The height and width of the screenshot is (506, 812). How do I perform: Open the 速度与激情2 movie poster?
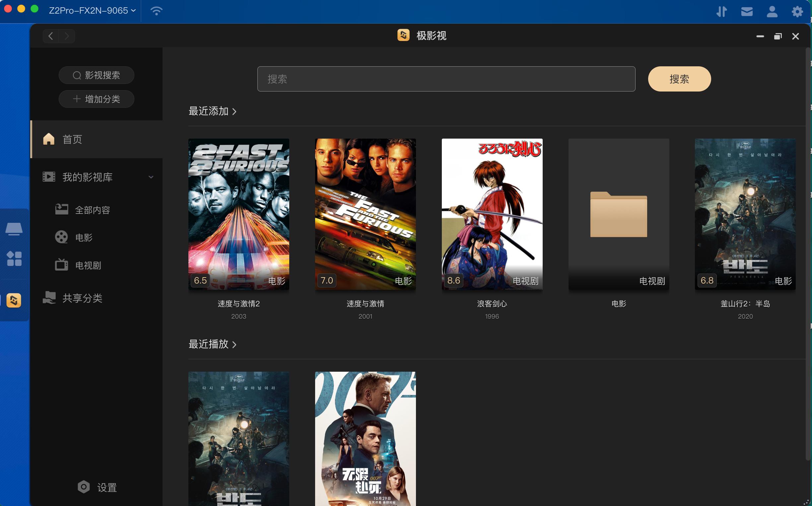(x=238, y=214)
